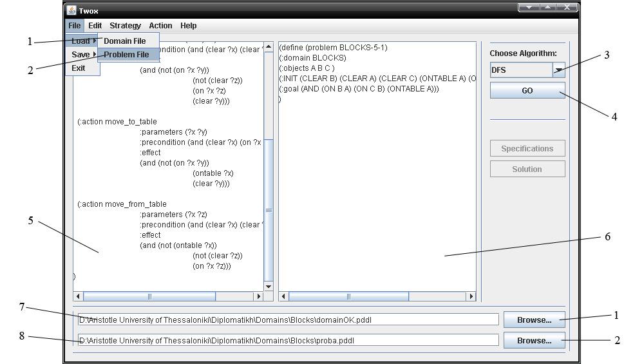
Task: Click the domainOK.pddl path field
Action: click(x=289, y=320)
